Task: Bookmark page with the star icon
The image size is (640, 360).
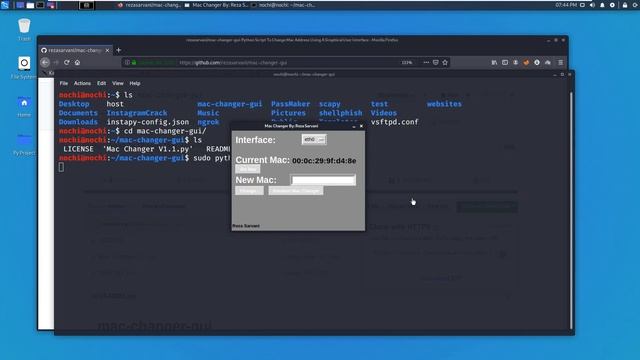Action: (445, 62)
